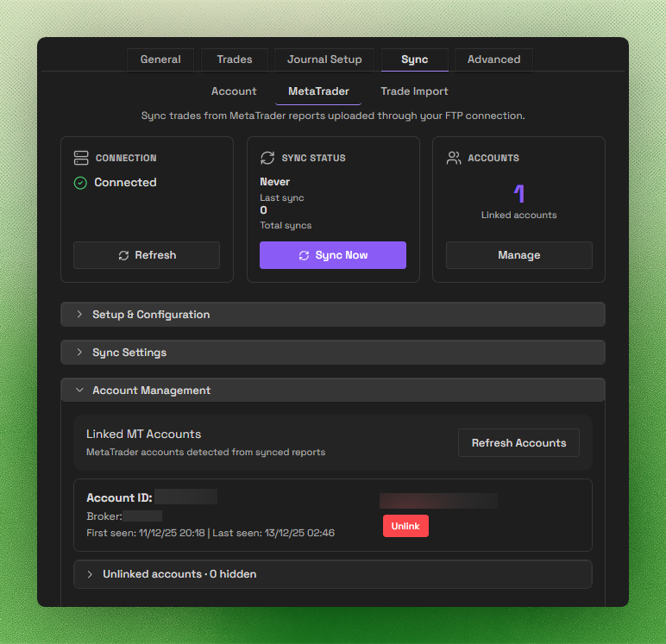666x644 pixels.
Task: Click the total syncs value 0
Action: (x=263, y=210)
